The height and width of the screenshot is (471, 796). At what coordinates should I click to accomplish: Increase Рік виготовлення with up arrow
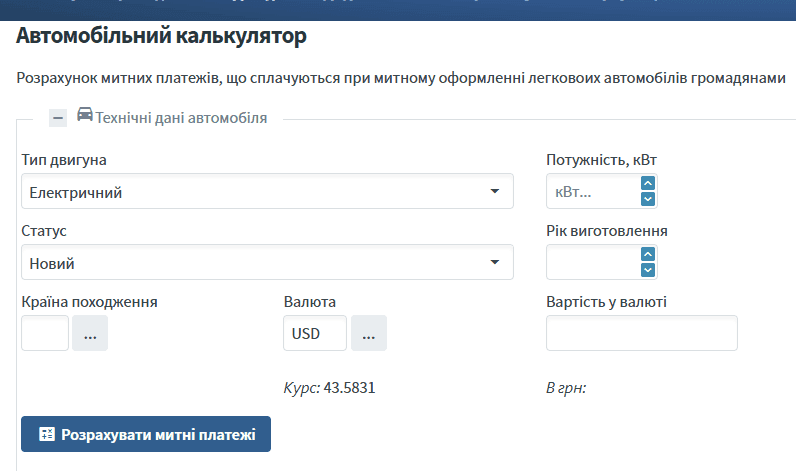tap(648, 254)
